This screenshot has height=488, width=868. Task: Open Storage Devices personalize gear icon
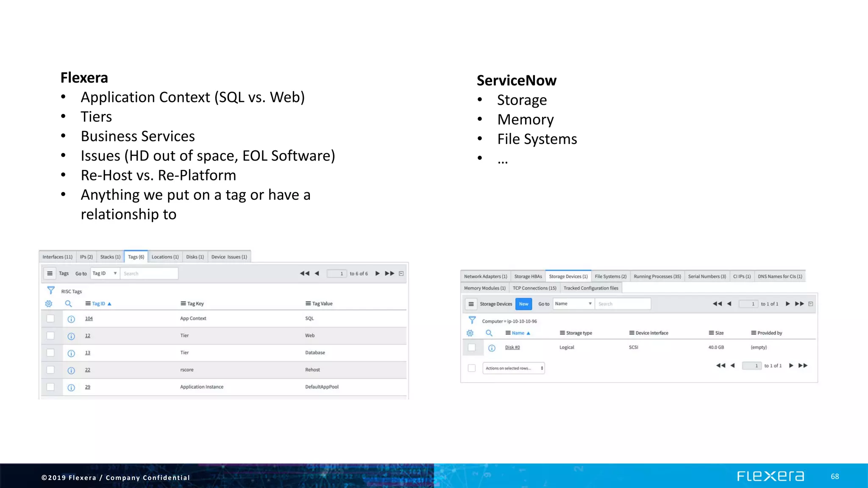(x=470, y=333)
